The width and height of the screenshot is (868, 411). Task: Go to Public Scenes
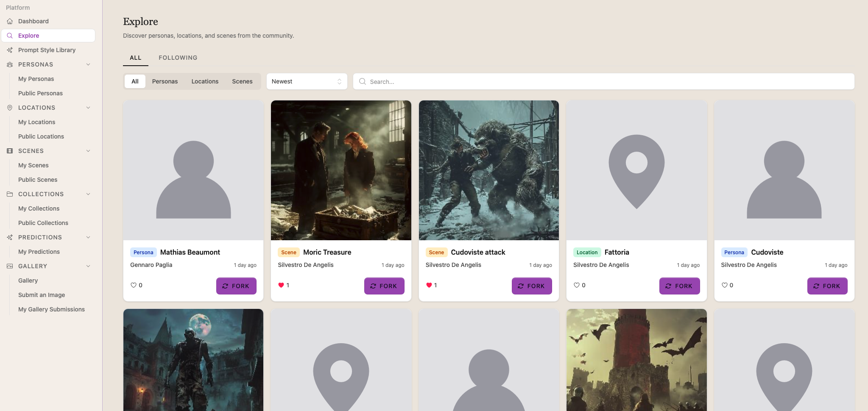coord(38,180)
